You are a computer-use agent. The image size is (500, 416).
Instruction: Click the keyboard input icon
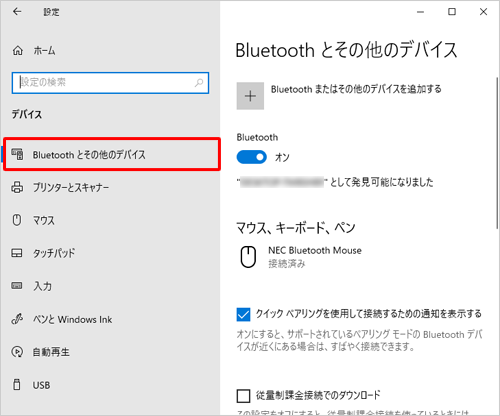[17, 286]
